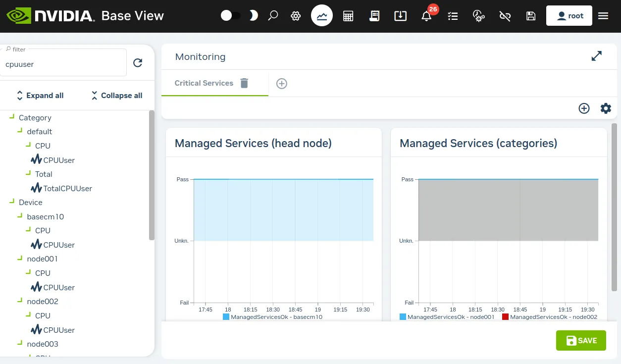Click the red ManagedServicesOk node002 legend swatch

click(x=506, y=317)
